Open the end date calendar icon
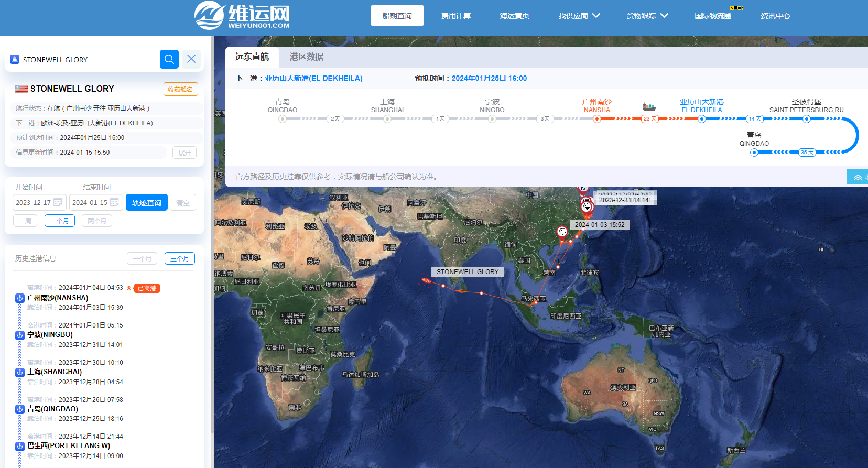Image resolution: width=868 pixels, height=468 pixels. tap(114, 202)
